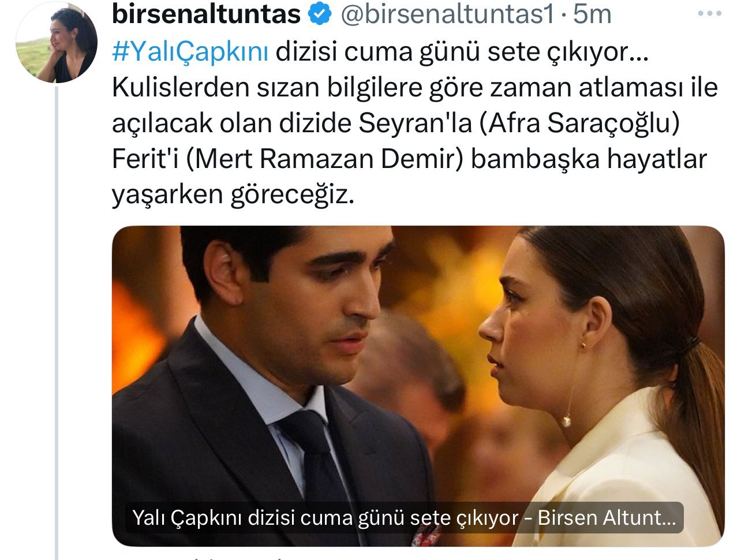
Task: Click the last tweet line yaşarken göreceğiz
Action: [232, 195]
